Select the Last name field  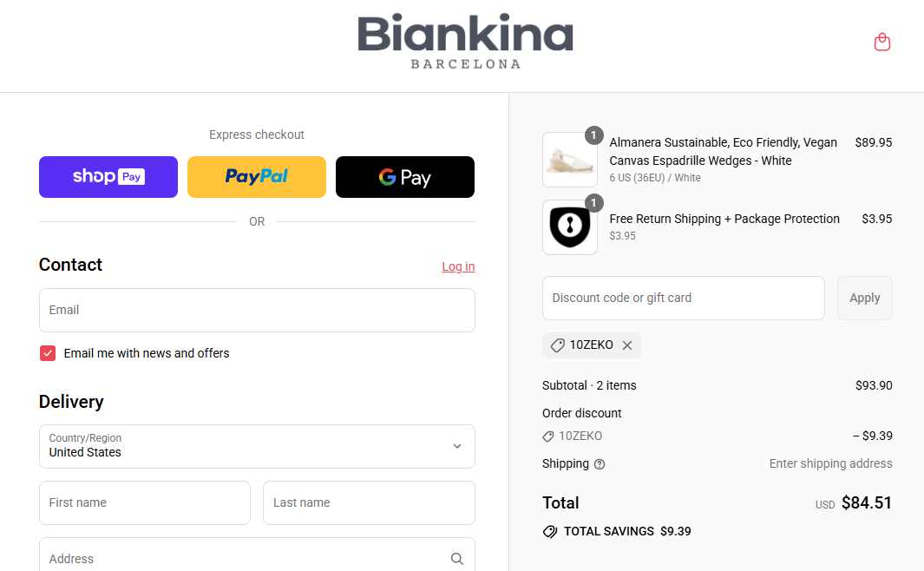pyautogui.click(x=369, y=502)
